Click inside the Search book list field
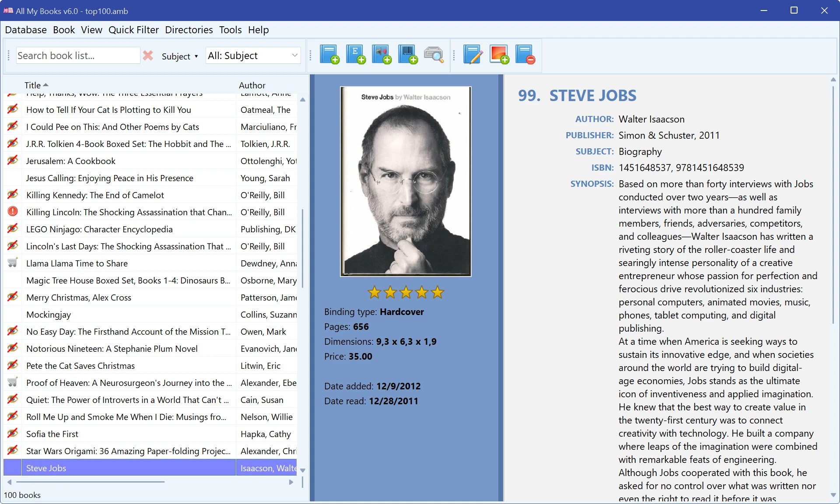 click(78, 56)
